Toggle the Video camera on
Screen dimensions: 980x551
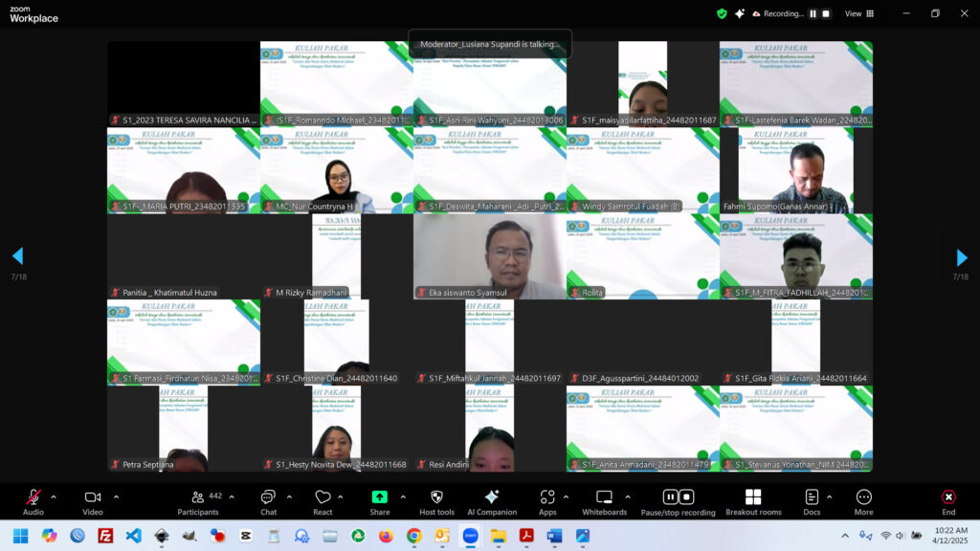click(93, 502)
